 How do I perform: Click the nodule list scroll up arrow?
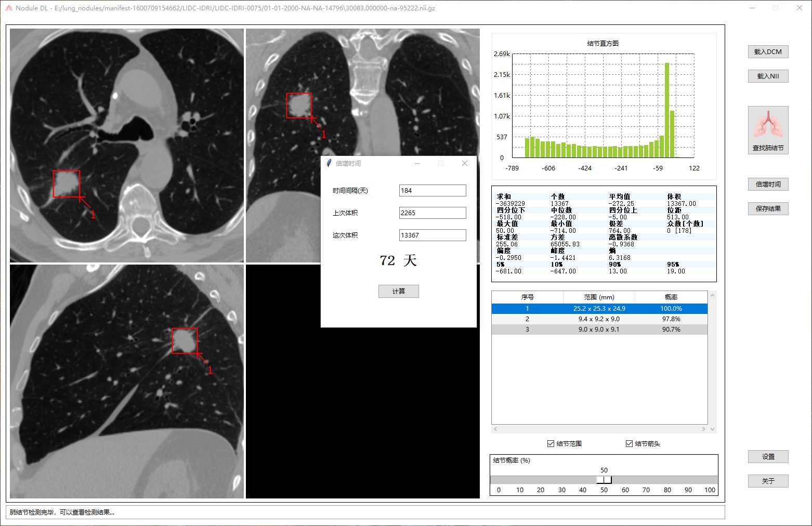pyautogui.click(x=712, y=295)
